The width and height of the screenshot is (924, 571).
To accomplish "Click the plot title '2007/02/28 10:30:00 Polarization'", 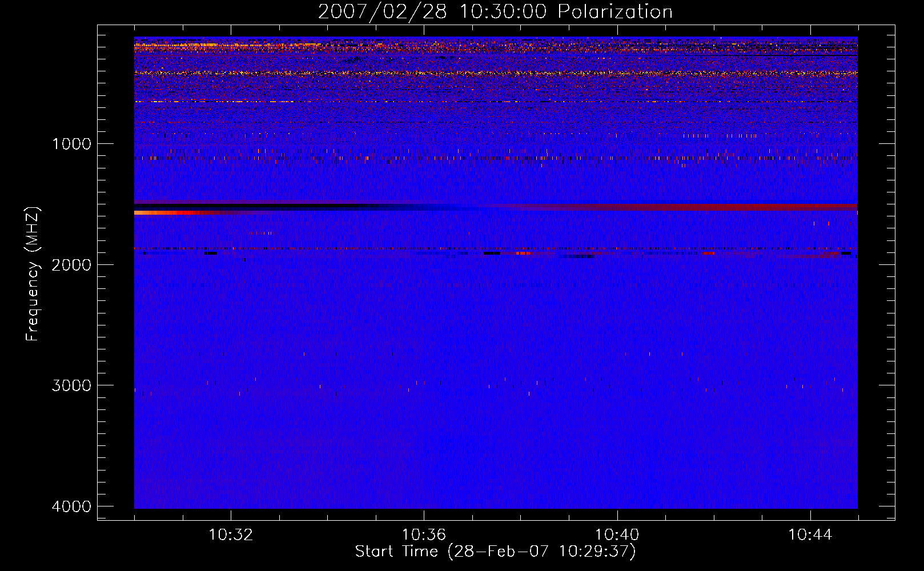I will [x=495, y=12].
